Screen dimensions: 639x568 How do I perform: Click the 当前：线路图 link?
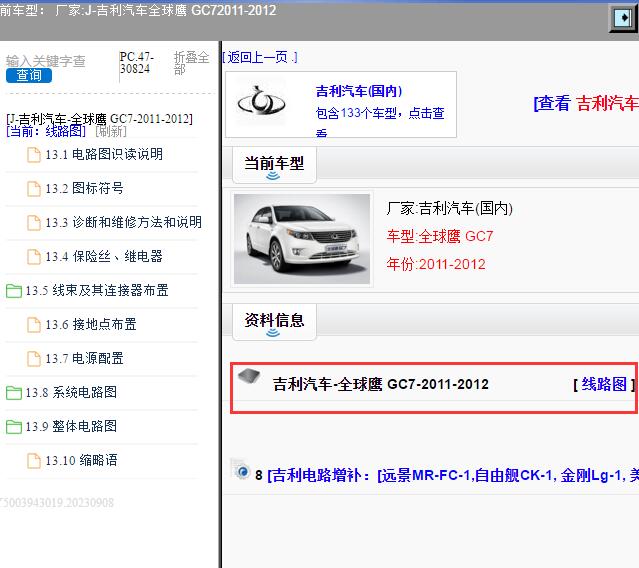(46, 131)
